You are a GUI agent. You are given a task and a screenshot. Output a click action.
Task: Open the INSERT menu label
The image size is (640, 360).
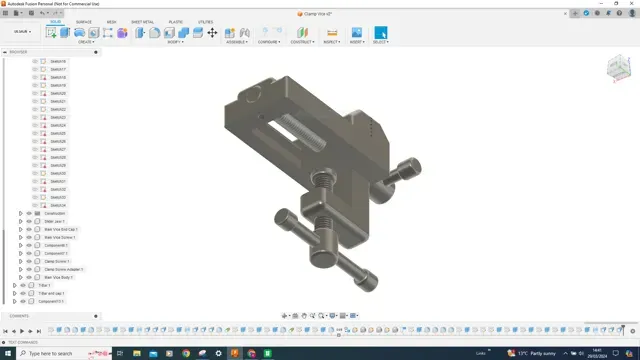(x=357, y=42)
